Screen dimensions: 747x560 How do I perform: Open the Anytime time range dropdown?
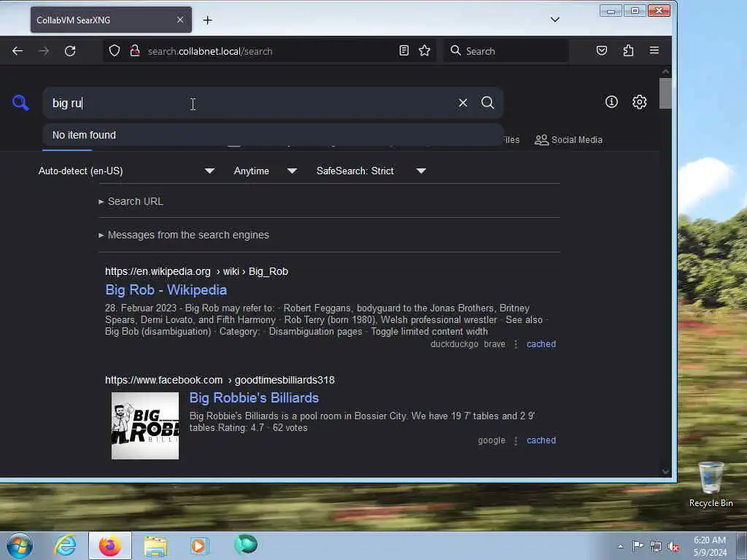[266, 171]
